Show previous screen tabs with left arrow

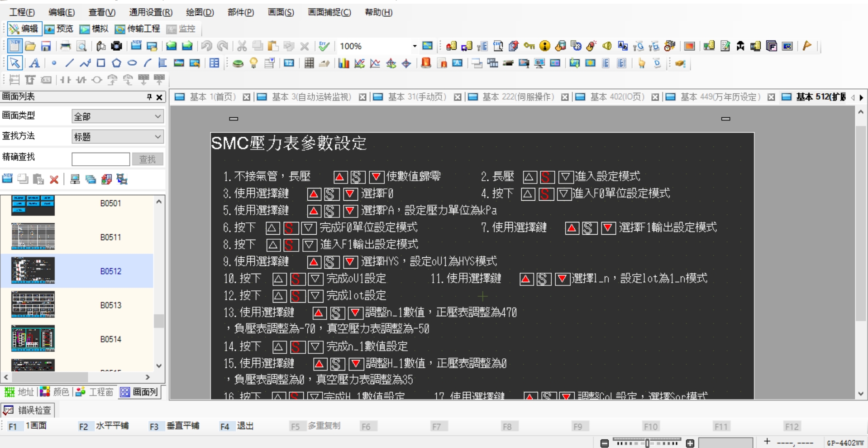coord(854,97)
